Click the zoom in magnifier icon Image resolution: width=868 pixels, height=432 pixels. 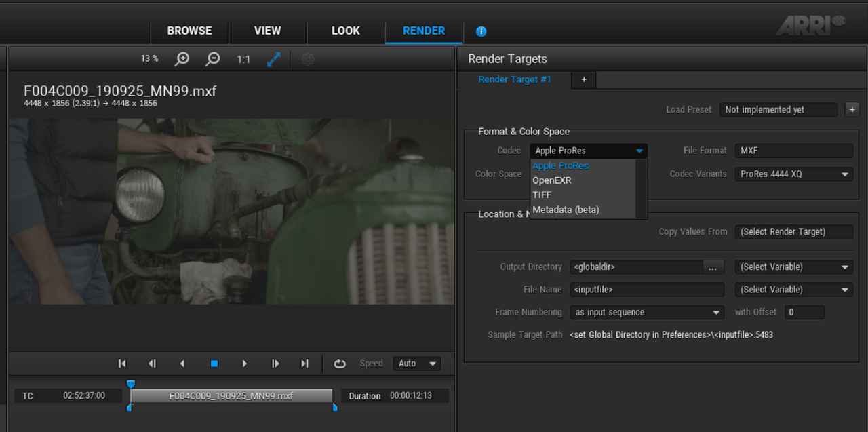point(182,59)
